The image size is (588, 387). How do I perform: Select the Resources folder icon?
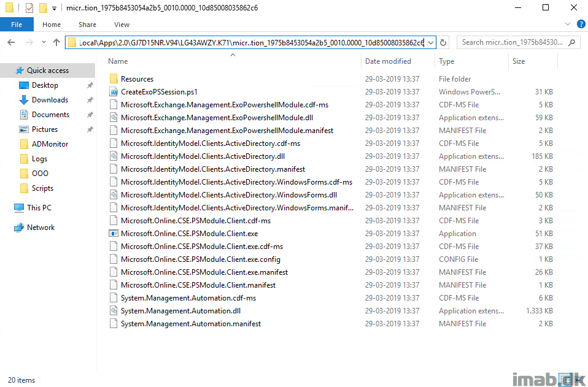(x=114, y=79)
